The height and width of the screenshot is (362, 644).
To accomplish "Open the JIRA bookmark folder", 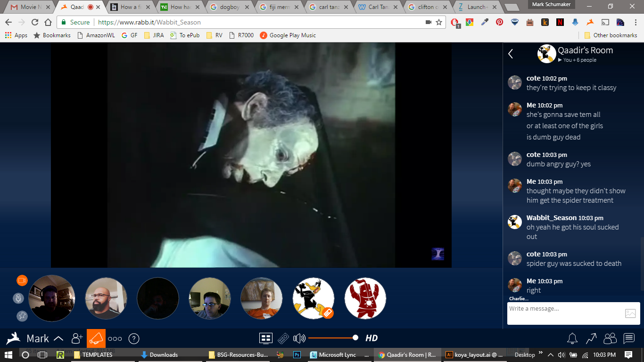I will [x=154, y=35].
